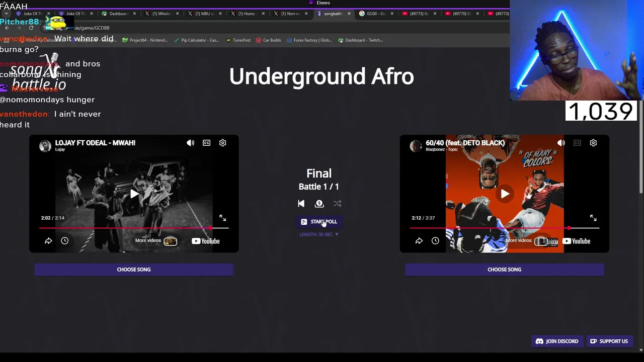This screenshot has height=362, width=644.
Task: Start the poll
Action: click(319, 222)
